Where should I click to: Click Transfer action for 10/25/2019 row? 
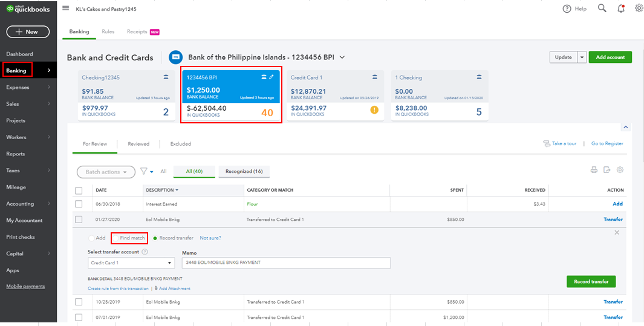pos(613,302)
